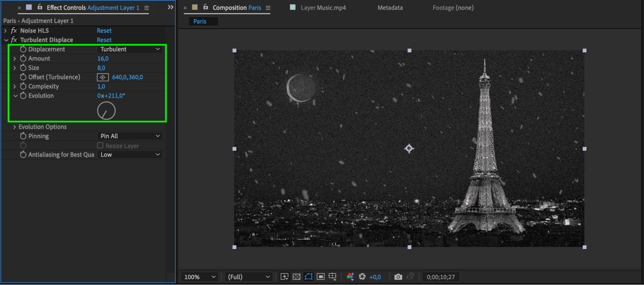Click the Evolution angle dial

(x=106, y=111)
